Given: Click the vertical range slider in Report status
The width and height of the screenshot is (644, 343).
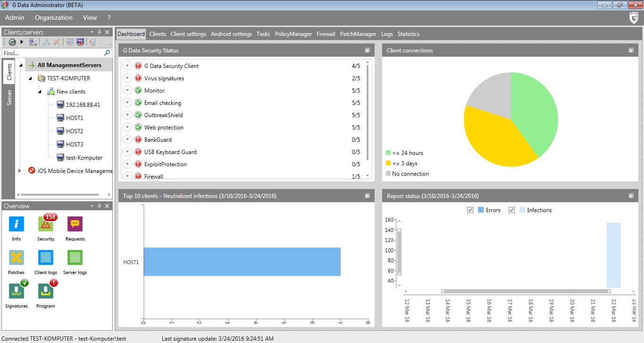Looking at the screenshot, I should [399, 252].
